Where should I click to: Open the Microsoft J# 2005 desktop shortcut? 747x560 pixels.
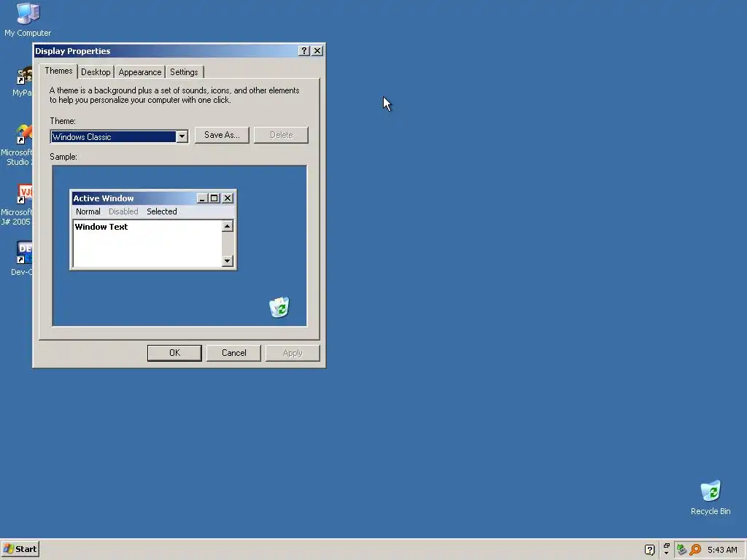pyautogui.click(x=17, y=205)
